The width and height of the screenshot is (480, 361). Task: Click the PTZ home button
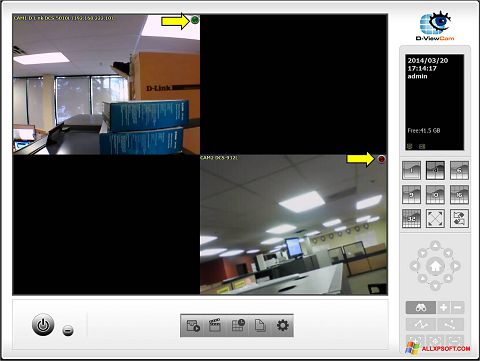[x=435, y=266]
